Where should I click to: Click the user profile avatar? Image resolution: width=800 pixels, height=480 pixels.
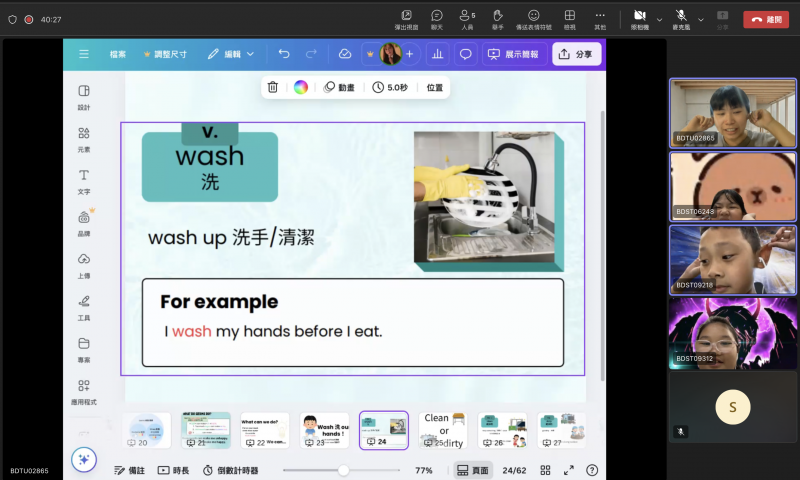pos(390,54)
